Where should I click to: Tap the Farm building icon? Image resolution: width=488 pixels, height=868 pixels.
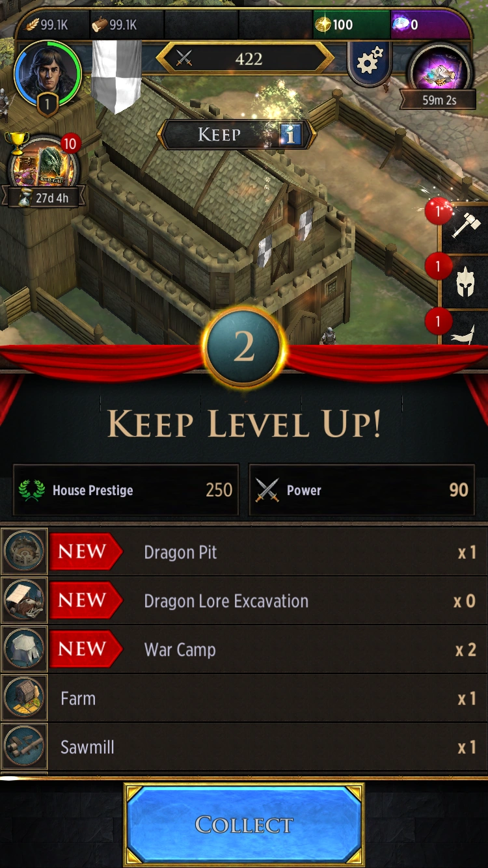pos(25,698)
